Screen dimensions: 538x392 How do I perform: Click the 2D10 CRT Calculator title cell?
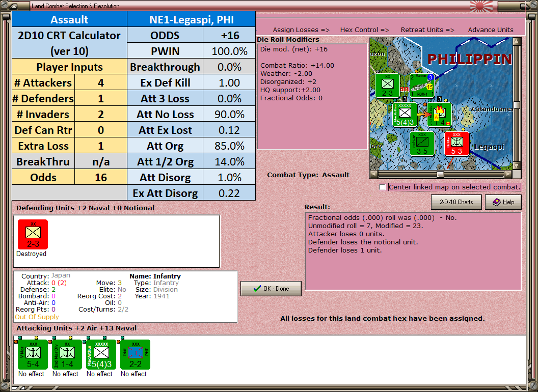point(69,43)
